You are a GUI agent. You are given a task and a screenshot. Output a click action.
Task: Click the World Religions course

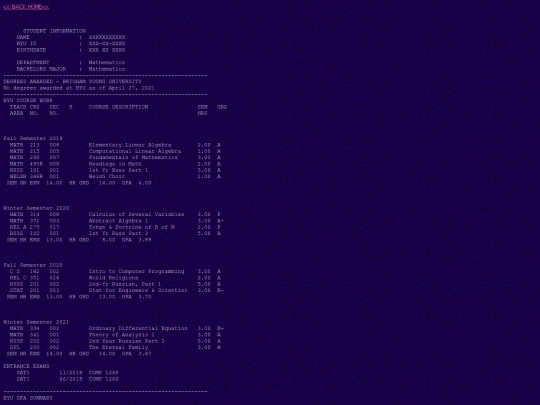coord(115,278)
